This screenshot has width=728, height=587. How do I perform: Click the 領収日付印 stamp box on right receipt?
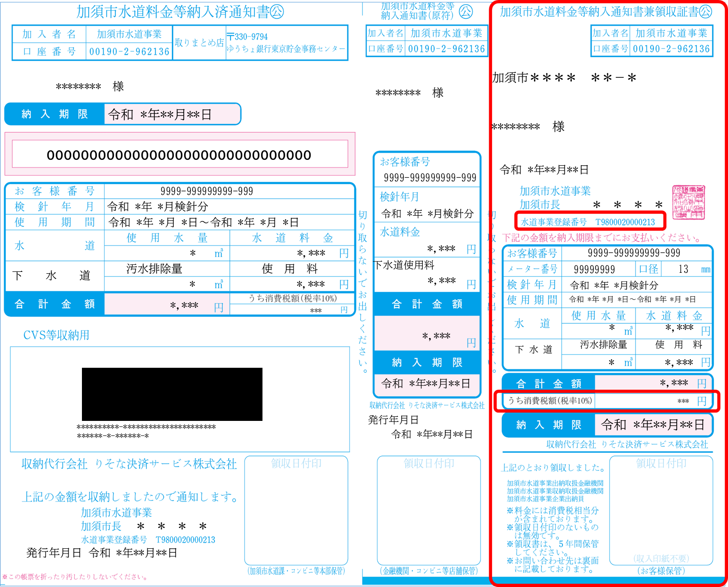[x=661, y=510]
